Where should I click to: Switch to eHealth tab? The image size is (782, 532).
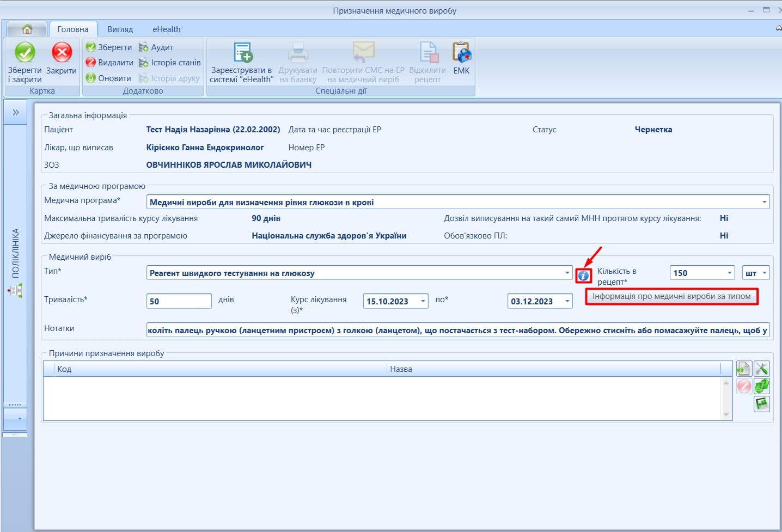click(x=167, y=29)
